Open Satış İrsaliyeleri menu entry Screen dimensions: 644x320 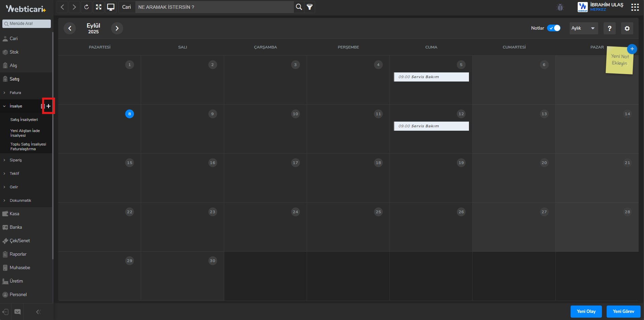click(x=24, y=120)
